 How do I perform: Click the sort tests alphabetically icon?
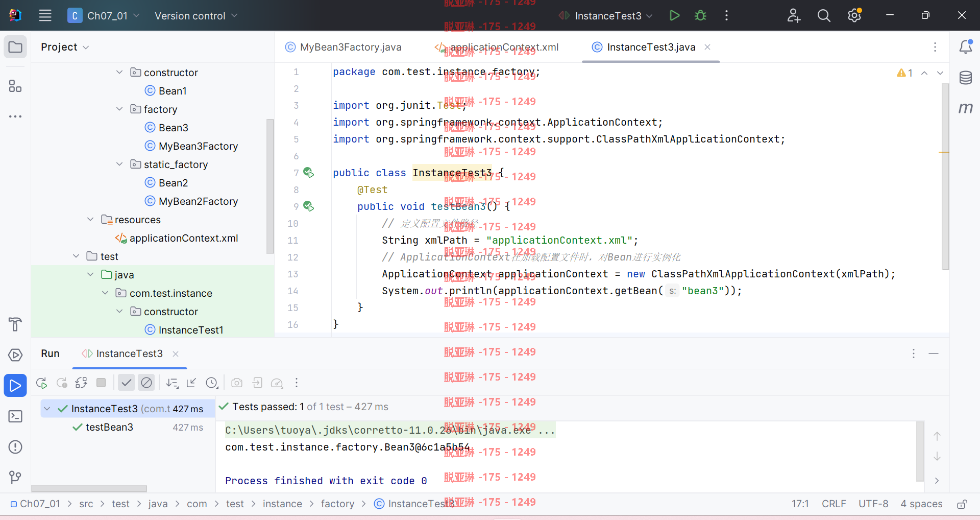click(x=172, y=383)
